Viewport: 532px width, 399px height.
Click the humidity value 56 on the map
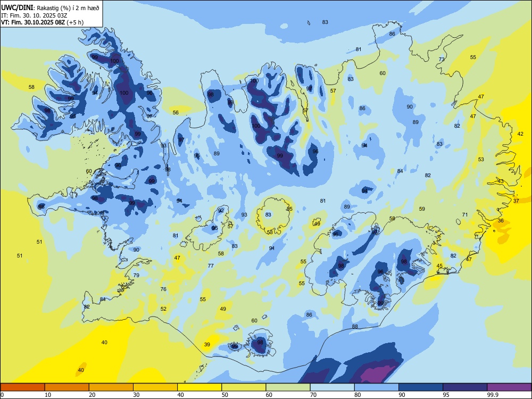click(x=176, y=113)
